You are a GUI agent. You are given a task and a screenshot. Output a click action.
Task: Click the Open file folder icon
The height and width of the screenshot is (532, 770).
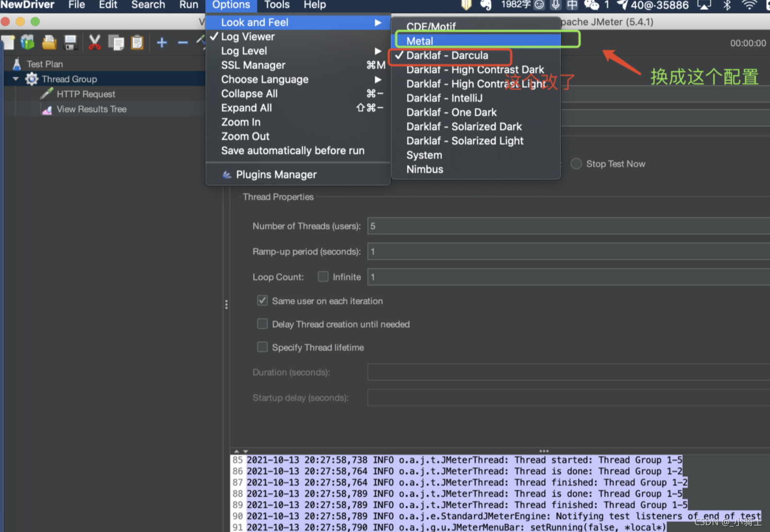(x=49, y=43)
